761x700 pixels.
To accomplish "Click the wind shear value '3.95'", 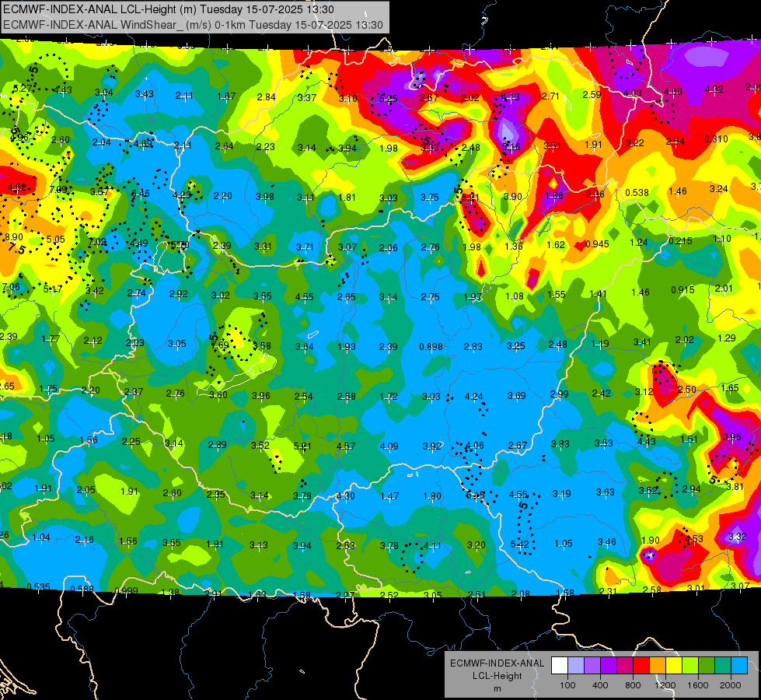I will coord(732,436).
